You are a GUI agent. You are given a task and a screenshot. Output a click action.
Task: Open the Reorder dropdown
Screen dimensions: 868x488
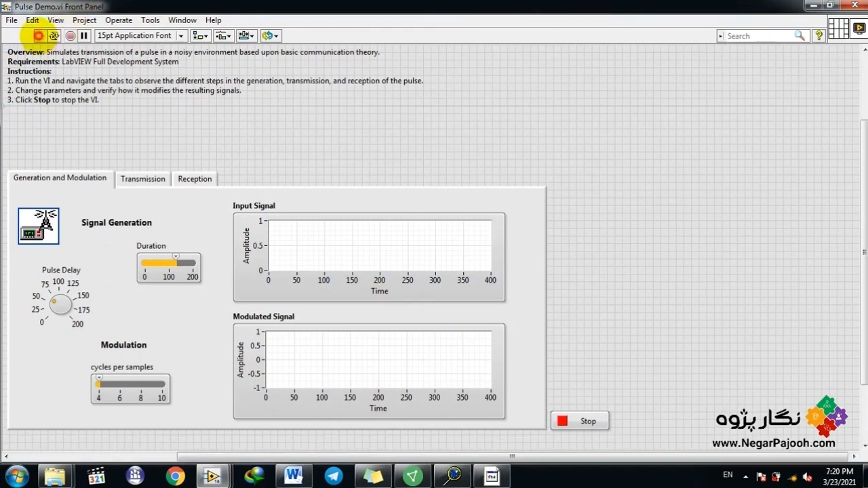pyautogui.click(x=270, y=36)
